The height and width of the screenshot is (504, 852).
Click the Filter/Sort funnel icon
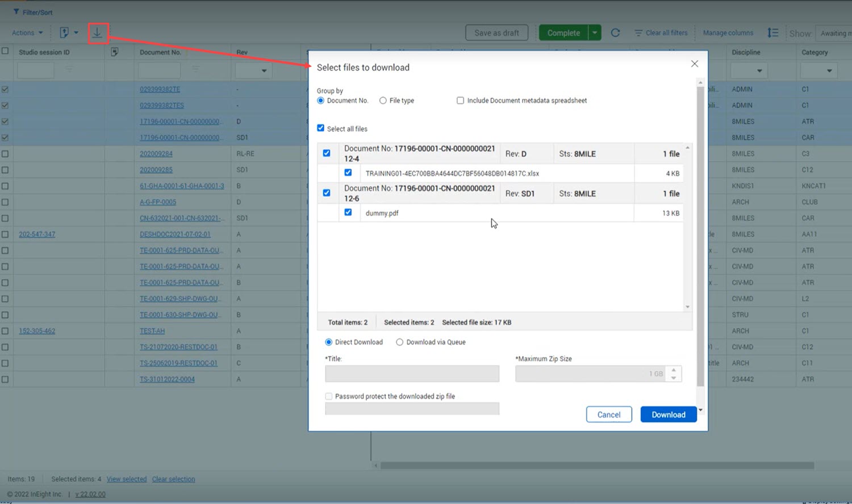[x=16, y=12]
